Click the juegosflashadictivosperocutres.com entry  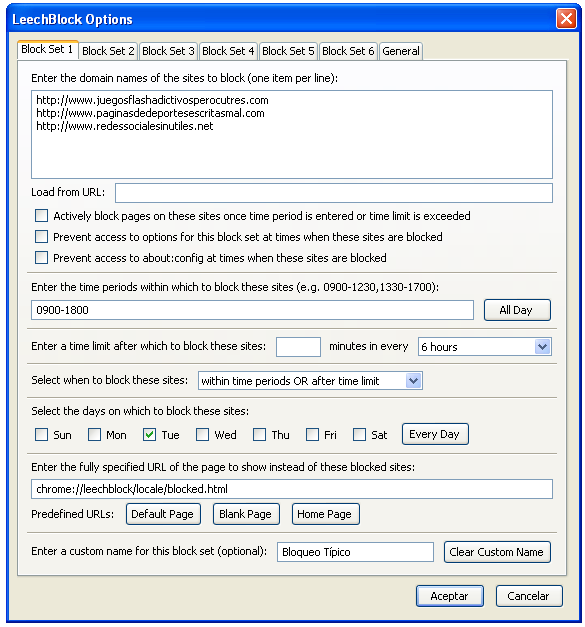(152, 100)
